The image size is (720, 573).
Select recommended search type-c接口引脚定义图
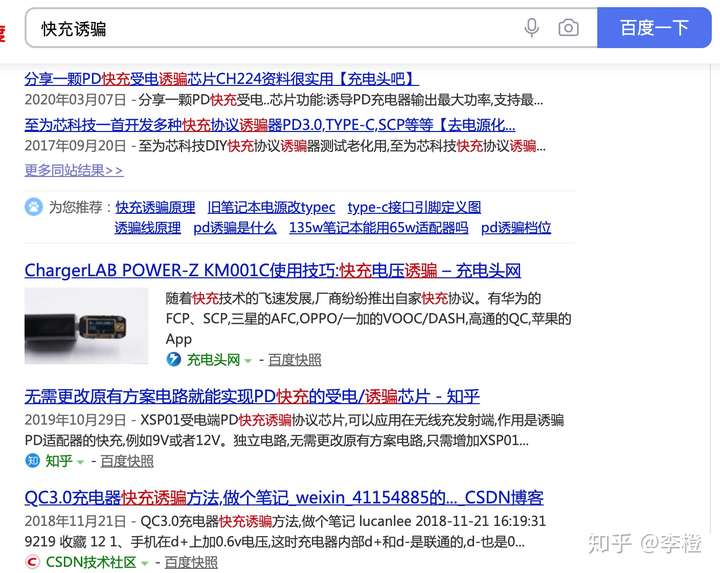point(414,208)
